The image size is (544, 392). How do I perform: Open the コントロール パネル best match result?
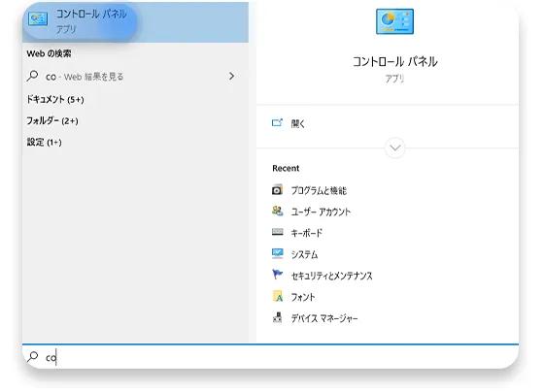coord(135,22)
